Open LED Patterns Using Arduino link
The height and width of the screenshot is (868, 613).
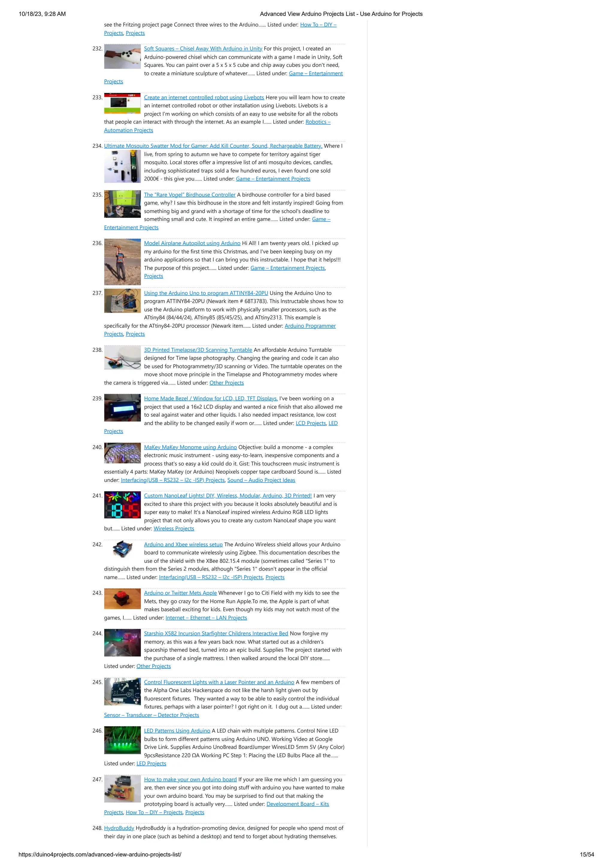click(177, 731)
